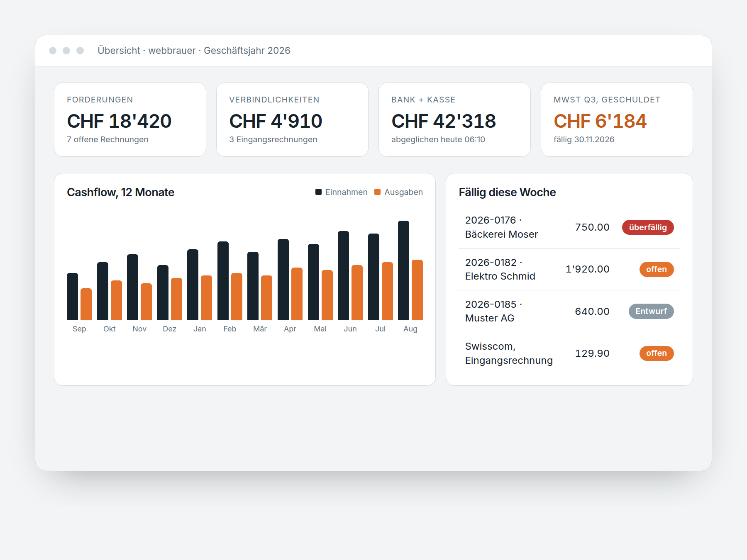Click the Entwurf badge for Muster AG
Screen dimensions: 747x560
click(651, 311)
